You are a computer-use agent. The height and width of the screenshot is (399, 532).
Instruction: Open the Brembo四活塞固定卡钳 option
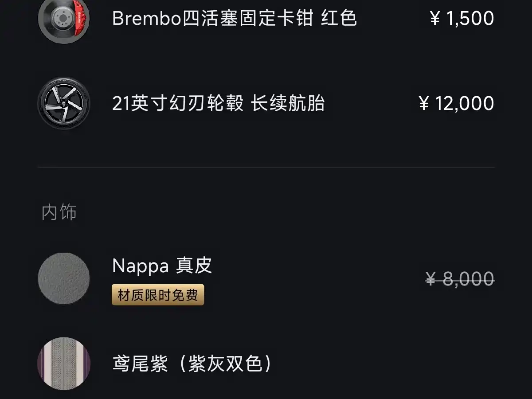pyautogui.click(x=213, y=19)
